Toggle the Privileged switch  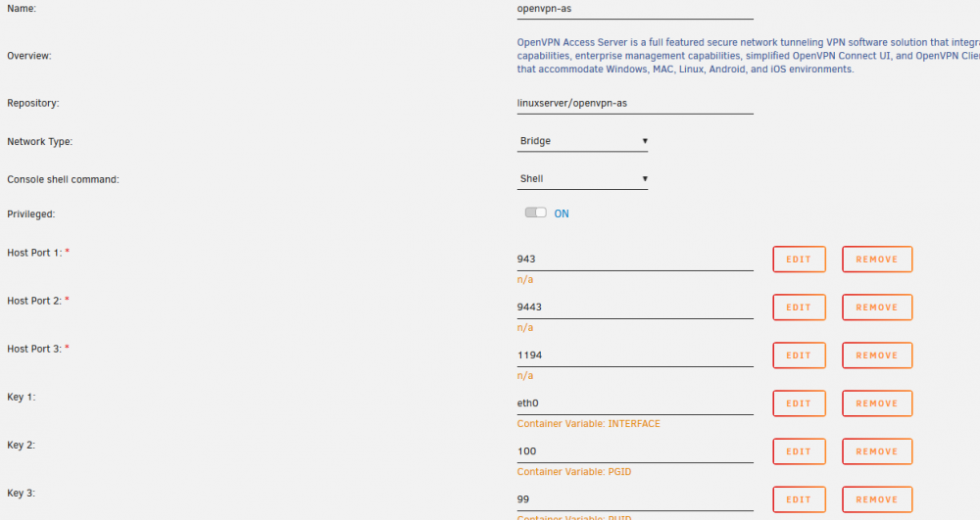[x=536, y=213]
